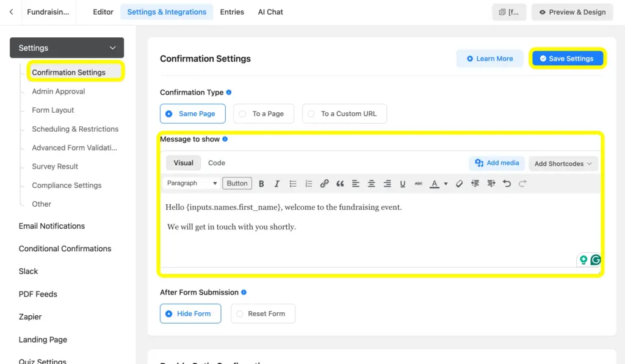Select the Same Page confirmation type
625x364 pixels.
pos(192,114)
